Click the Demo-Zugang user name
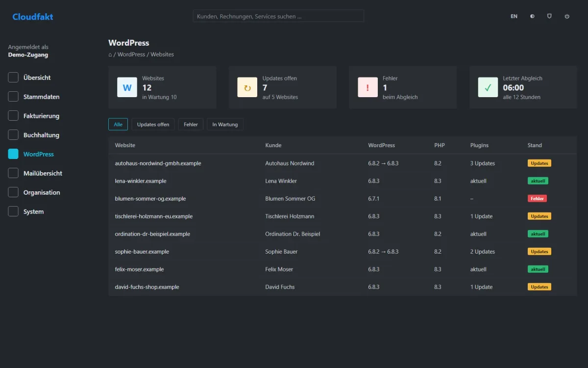Viewport: 588px width, 368px height. click(x=28, y=55)
